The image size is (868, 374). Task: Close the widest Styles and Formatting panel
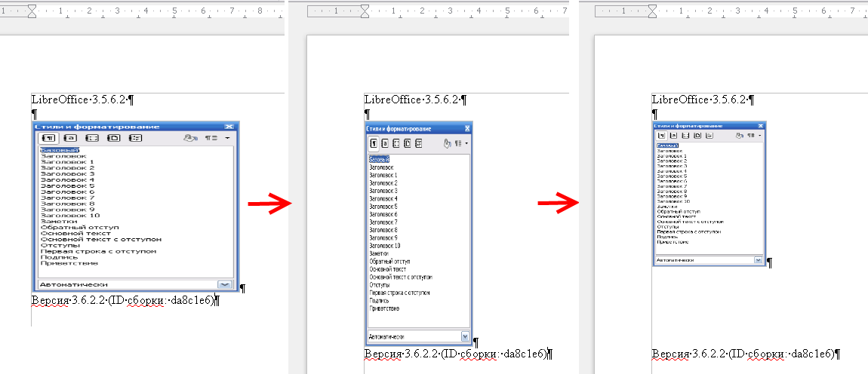tap(229, 127)
